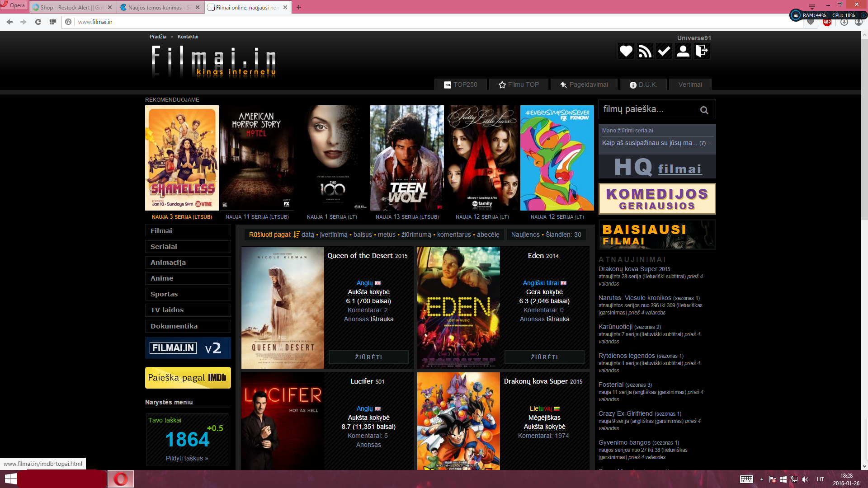Click the checkmark watched-list icon
The image size is (868, 488).
(x=664, y=51)
